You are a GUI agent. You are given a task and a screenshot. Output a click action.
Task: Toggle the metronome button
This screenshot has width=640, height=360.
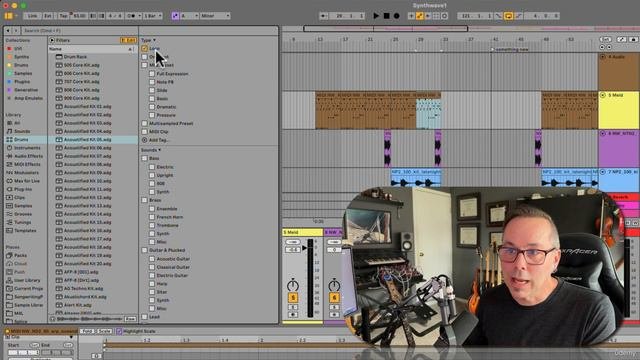pos(131,16)
